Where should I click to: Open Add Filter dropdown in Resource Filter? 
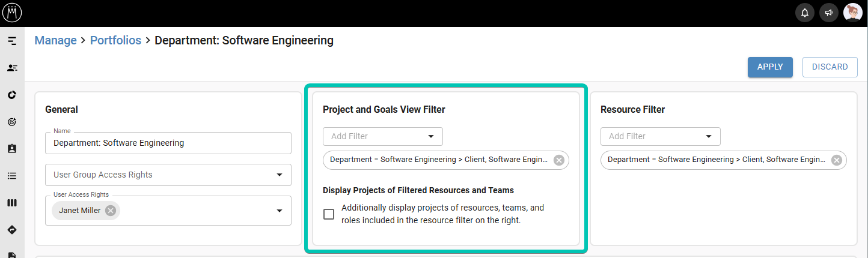(661, 136)
